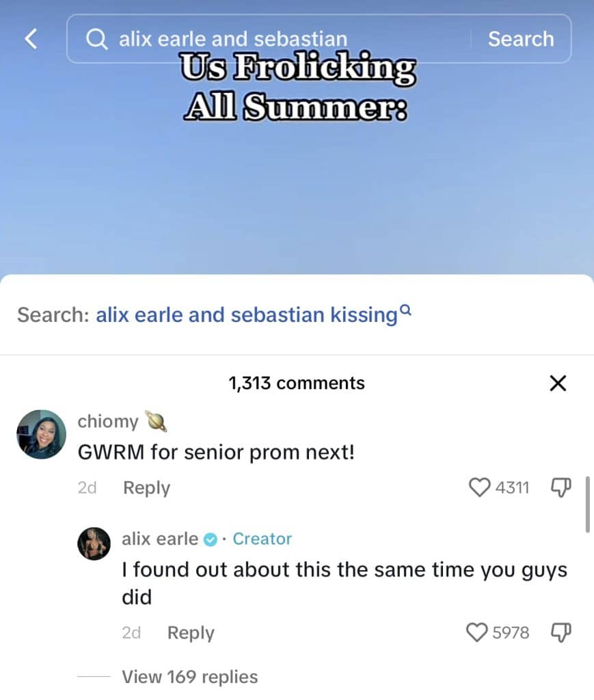Dislike alix earle's reply thumbs-down icon

pyautogui.click(x=561, y=632)
